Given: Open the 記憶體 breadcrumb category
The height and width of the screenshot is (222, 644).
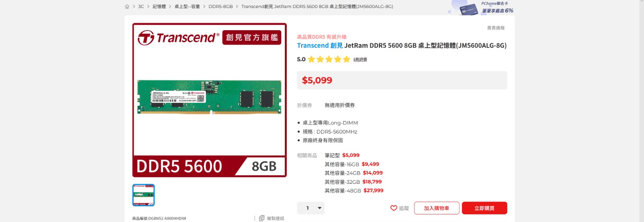Looking at the screenshot, I should [159, 6].
